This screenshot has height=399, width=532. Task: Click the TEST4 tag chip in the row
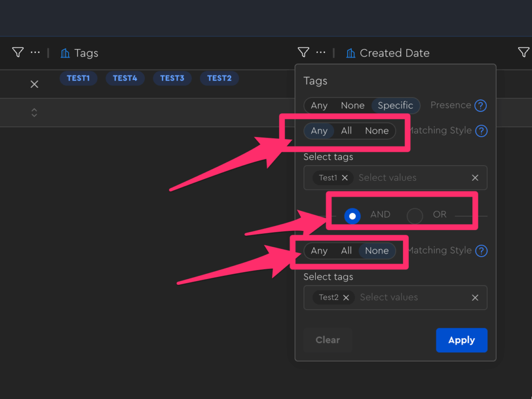(x=125, y=78)
